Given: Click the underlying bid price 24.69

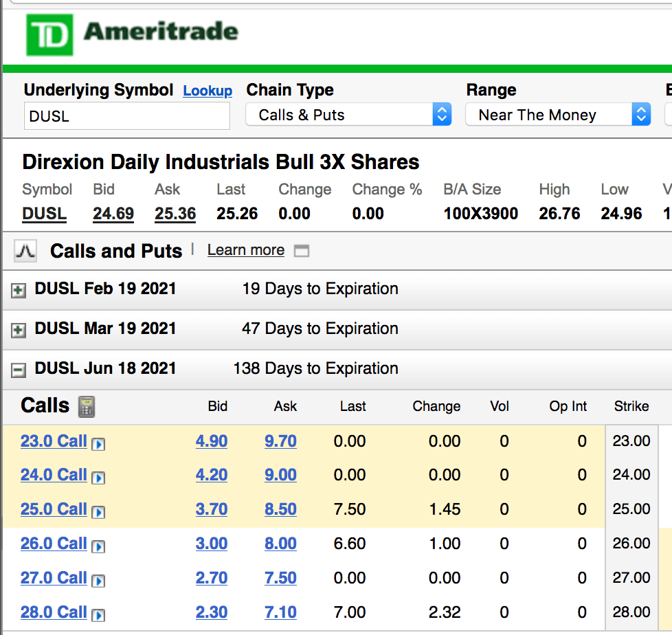Looking at the screenshot, I should (113, 214).
